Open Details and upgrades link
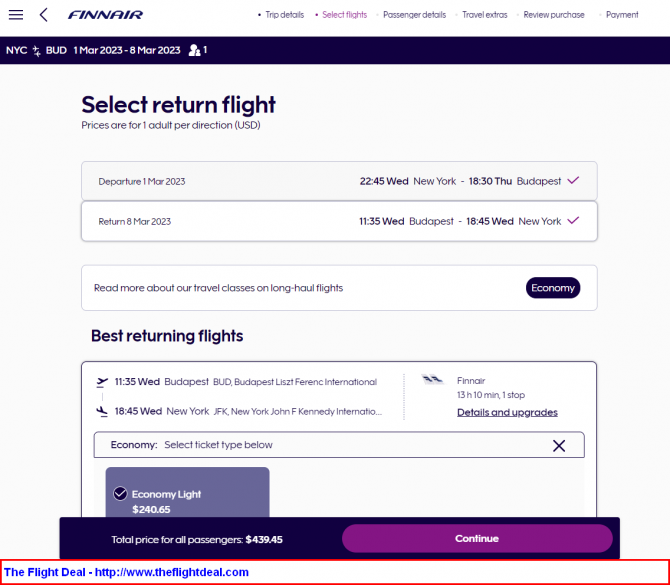 [x=507, y=412]
